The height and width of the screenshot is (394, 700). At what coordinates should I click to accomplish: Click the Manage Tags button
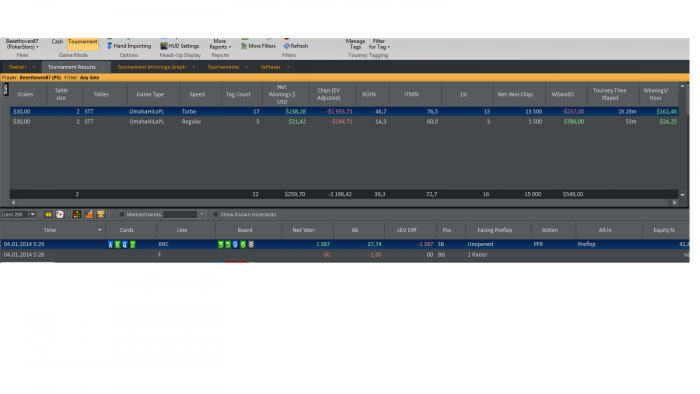click(355, 44)
